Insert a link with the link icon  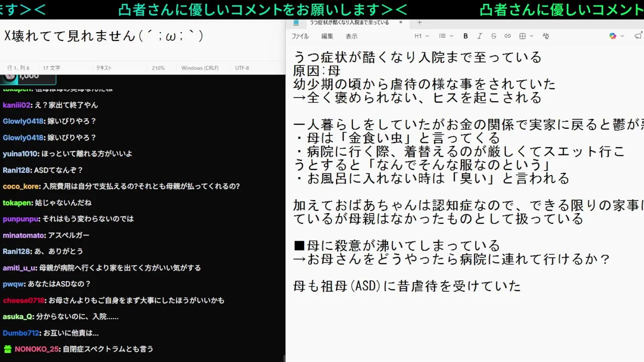coord(508,36)
